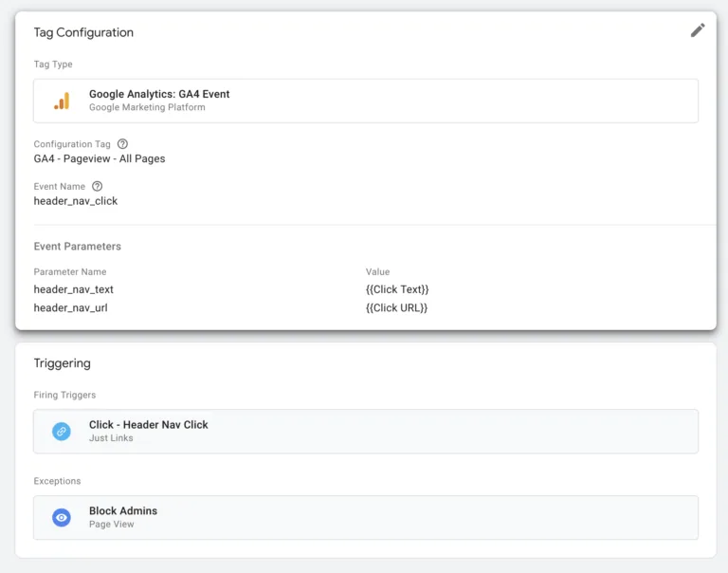The height and width of the screenshot is (573, 728).
Task: Click the pencil edit icon for Tag Configuration
Action: (x=698, y=30)
